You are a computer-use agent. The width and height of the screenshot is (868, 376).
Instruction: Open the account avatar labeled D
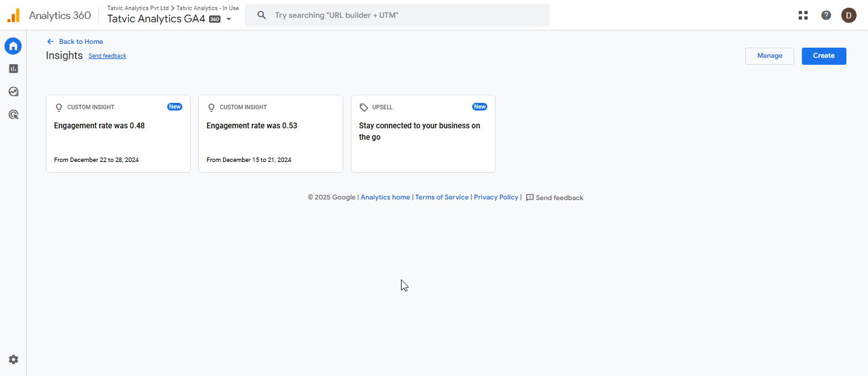pyautogui.click(x=849, y=15)
